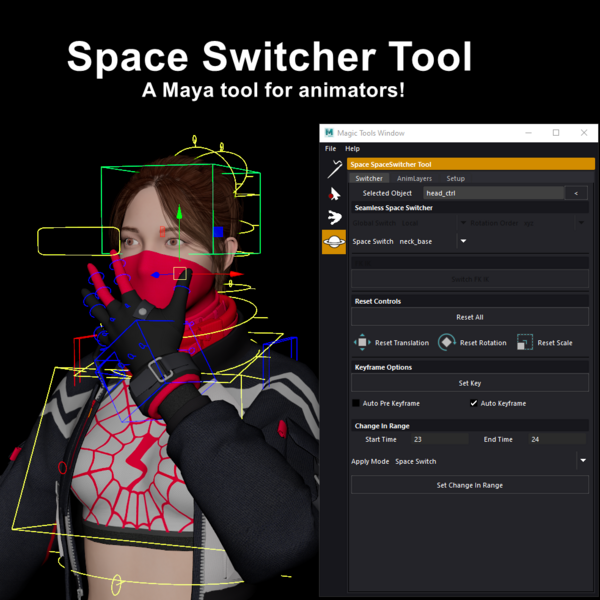Click the center square of the manipulator
The height and width of the screenshot is (600, 600).
tap(179, 274)
